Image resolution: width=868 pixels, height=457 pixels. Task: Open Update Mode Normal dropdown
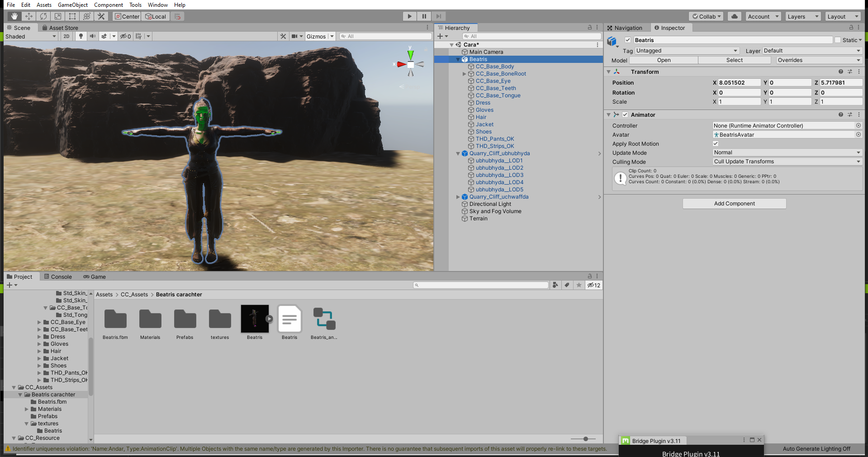[787, 152]
